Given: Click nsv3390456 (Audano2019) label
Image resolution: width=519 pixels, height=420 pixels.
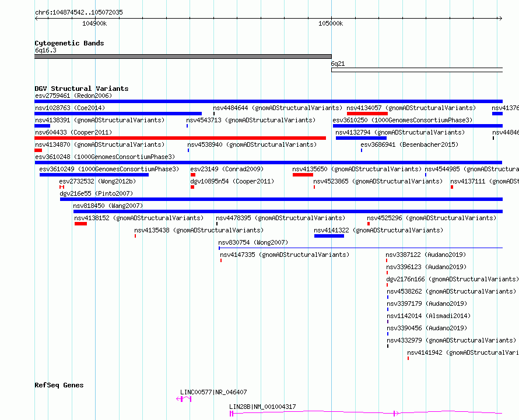Looking at the screenshot, I should pyautogui.click(x=427, y=328).
